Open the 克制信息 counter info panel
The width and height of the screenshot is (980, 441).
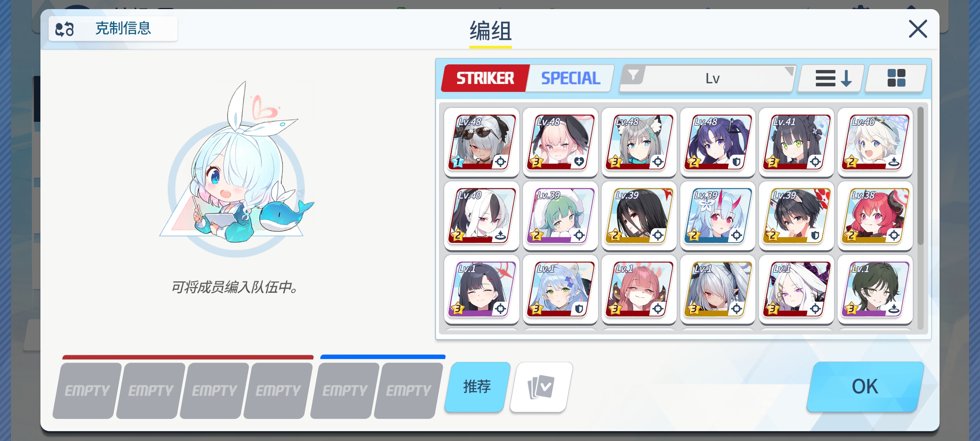point(113,29)
